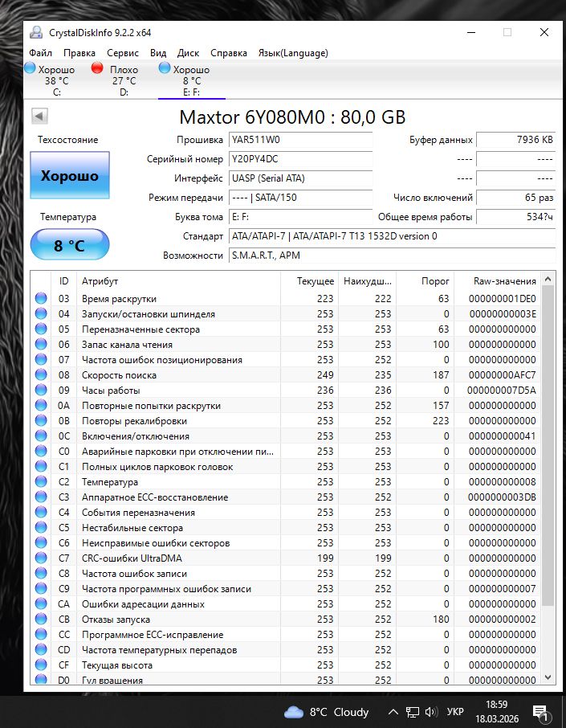Click the ID column header
Screen dimensions: 566x728
pos(63,281)
